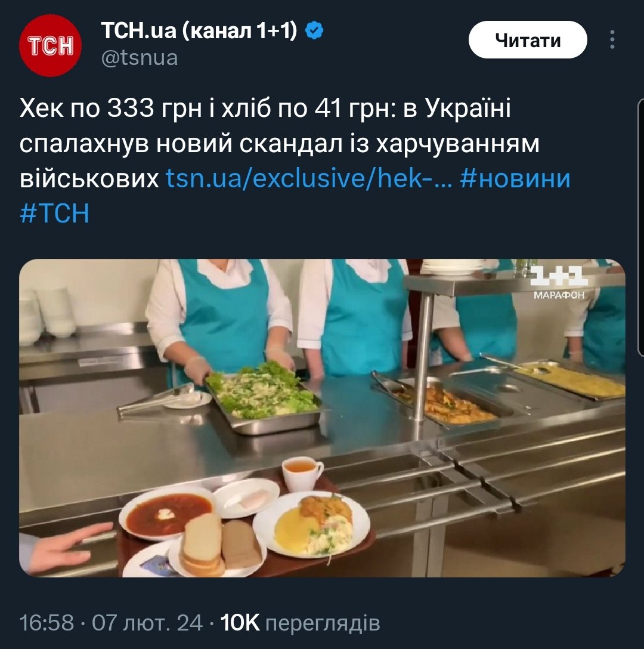Click the 1+1 Марафон watermark logo

pos(558,282)
